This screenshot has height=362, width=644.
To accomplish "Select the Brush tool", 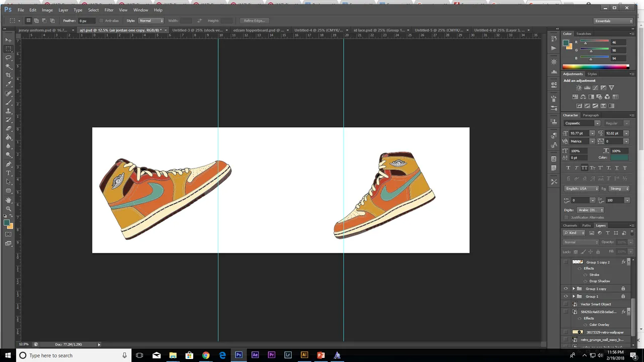I will [9, 103].
